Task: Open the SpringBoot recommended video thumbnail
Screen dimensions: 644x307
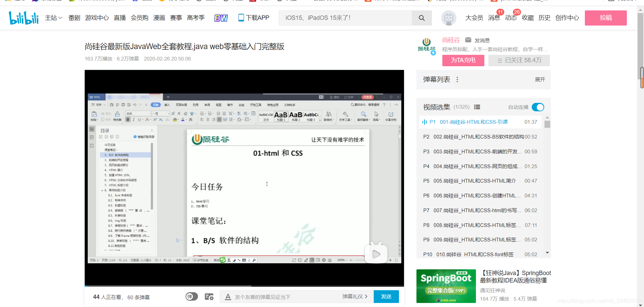Action: click(446, 286)
